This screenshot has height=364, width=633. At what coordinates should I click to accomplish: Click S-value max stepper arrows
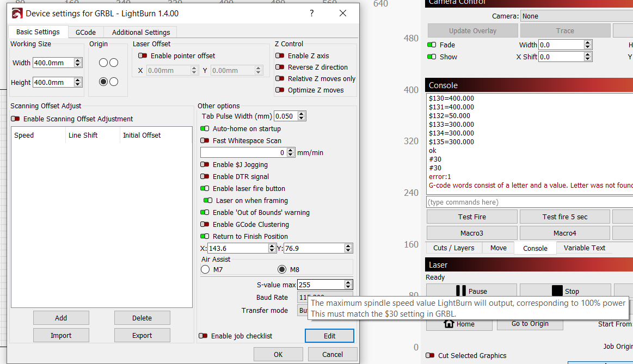click(348, 285)
